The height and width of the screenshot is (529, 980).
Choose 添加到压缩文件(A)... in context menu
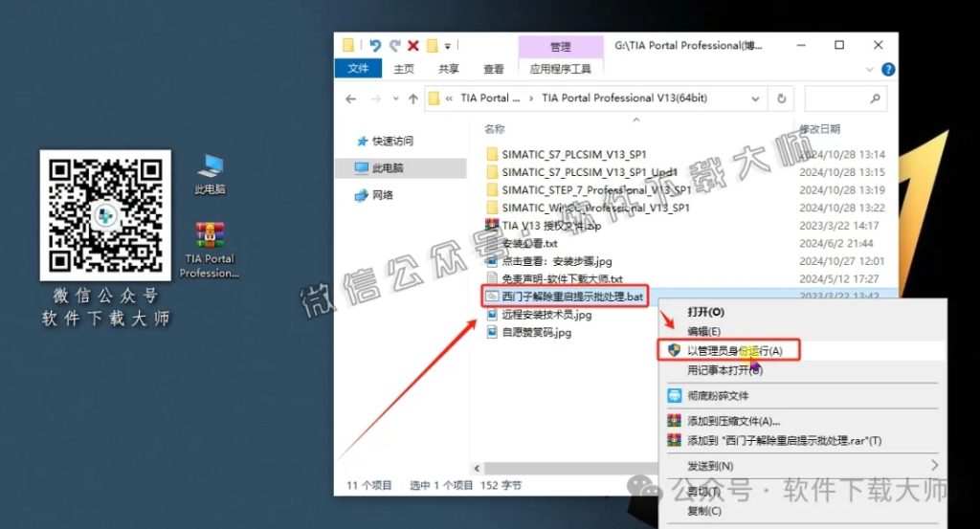click(x=733, y=421)
